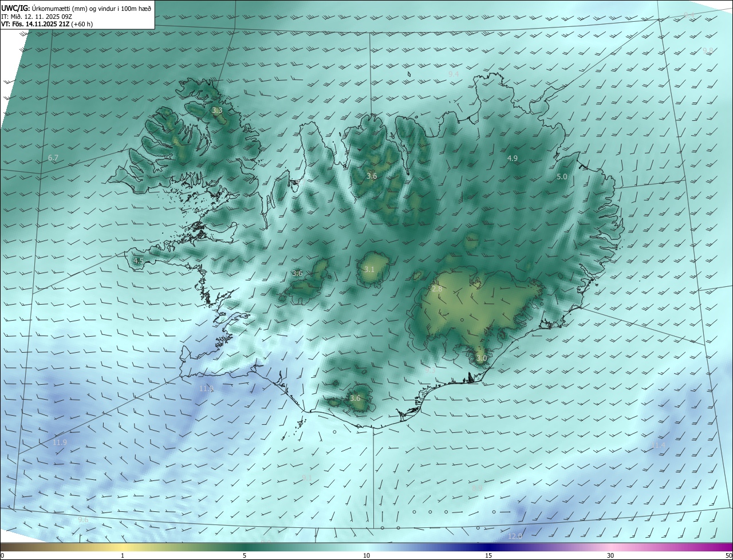Click the 9.6 value label in the southwest corner

coord(83,520)
